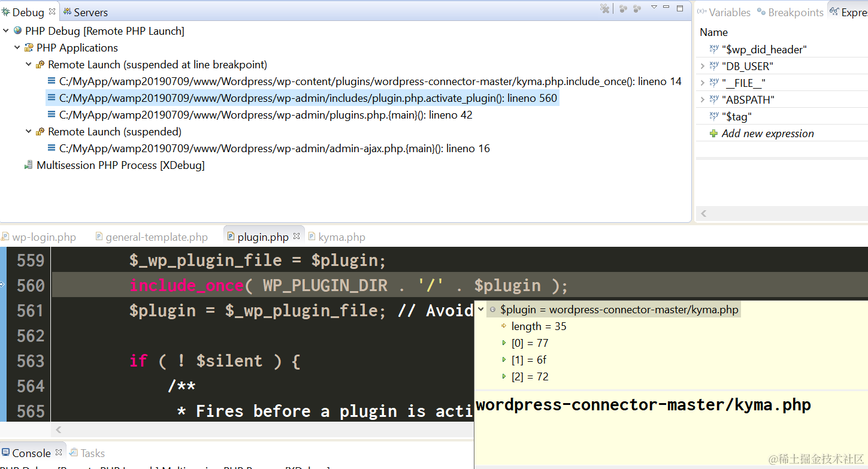This screenshot has height=469, width=868.
Task: Click the Name column header
Action: tap(713, 32)
